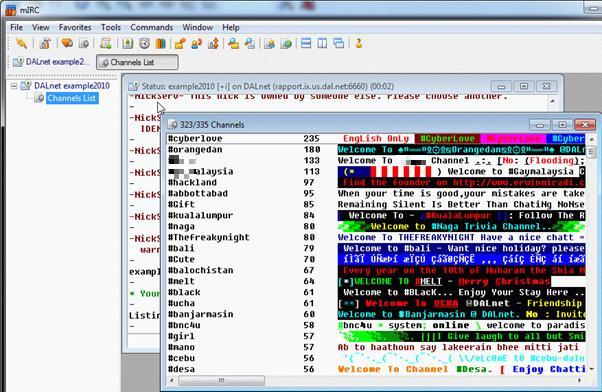Minimize the Status window
Screen dimensions: 602x392
pyautogui.click(x=501, y=86)
